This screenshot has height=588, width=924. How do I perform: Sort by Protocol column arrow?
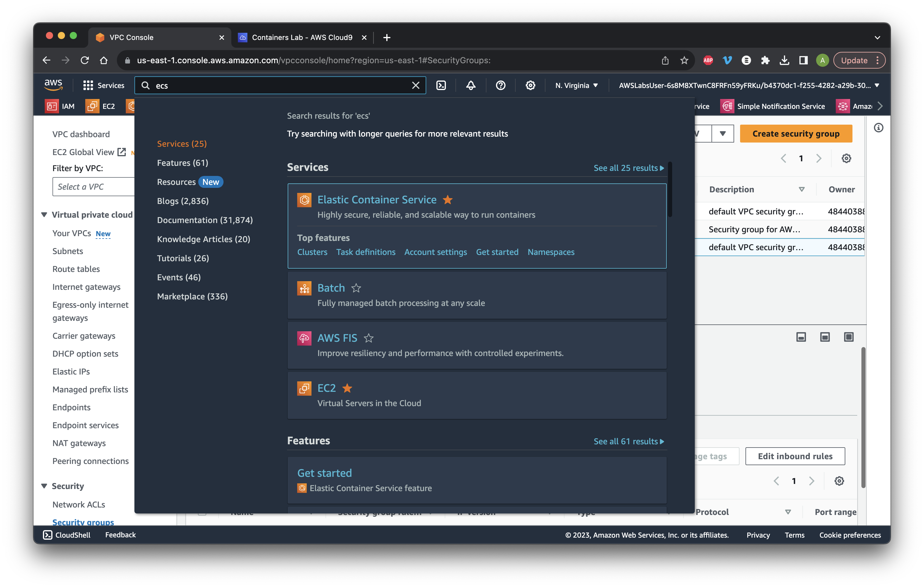[x=787, y=512]
